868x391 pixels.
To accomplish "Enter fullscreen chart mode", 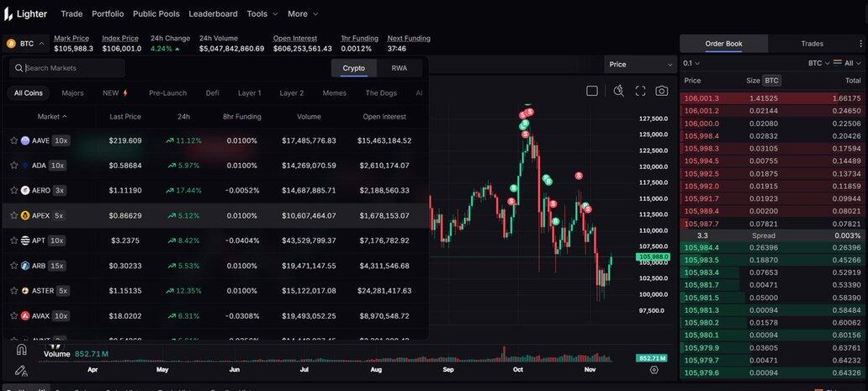I will pyautogui.click(x=640, y=91).
